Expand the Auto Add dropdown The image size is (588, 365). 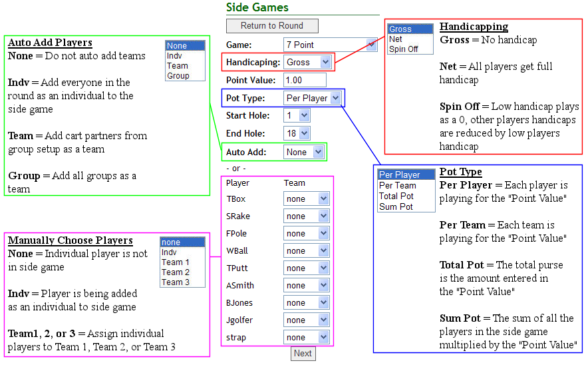point(303,152)
